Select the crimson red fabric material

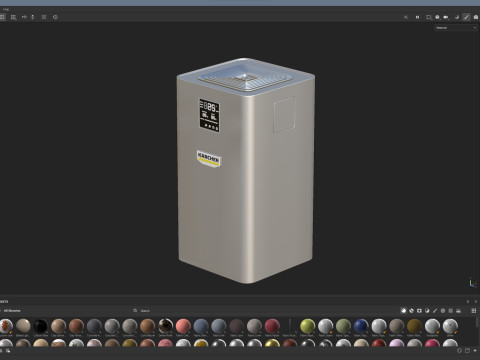[x=272, y=326]
